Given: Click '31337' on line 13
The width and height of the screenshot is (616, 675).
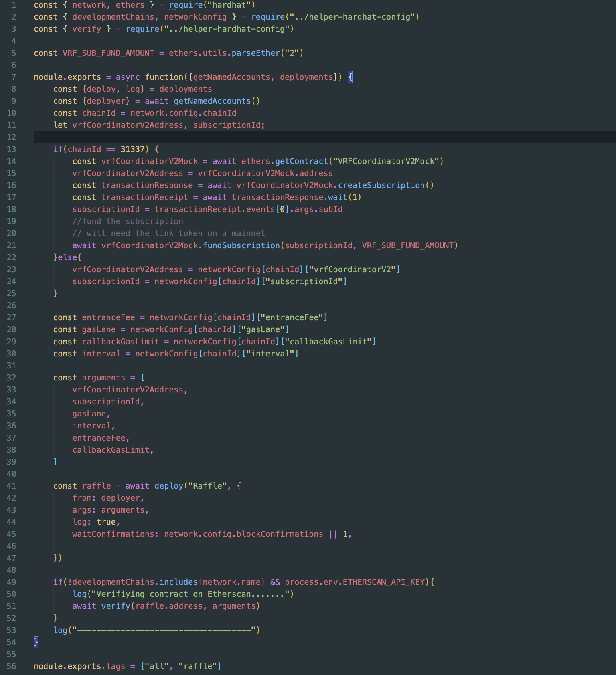Looking at the screenshot, I should click(x=132, y=149).
